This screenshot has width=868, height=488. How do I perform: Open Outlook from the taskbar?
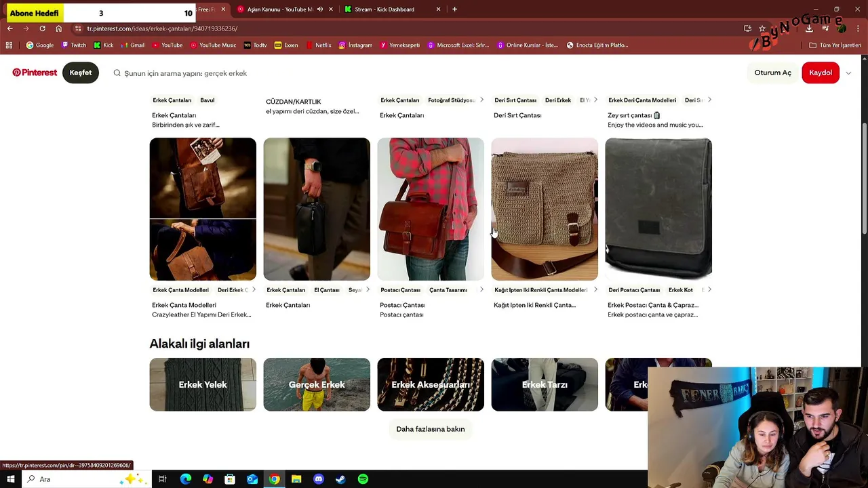252,479
